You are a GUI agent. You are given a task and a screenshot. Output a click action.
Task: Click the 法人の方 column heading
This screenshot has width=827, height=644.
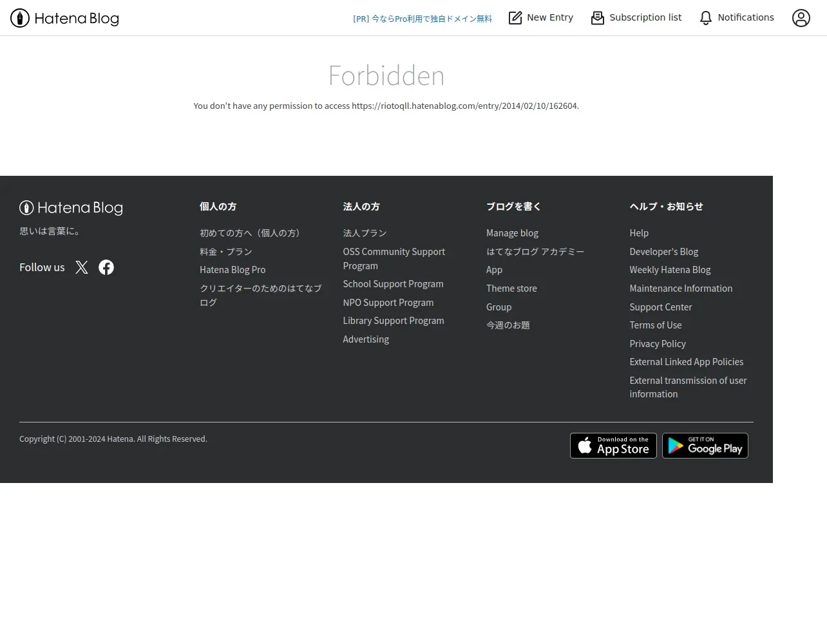(x=361, y=207)
